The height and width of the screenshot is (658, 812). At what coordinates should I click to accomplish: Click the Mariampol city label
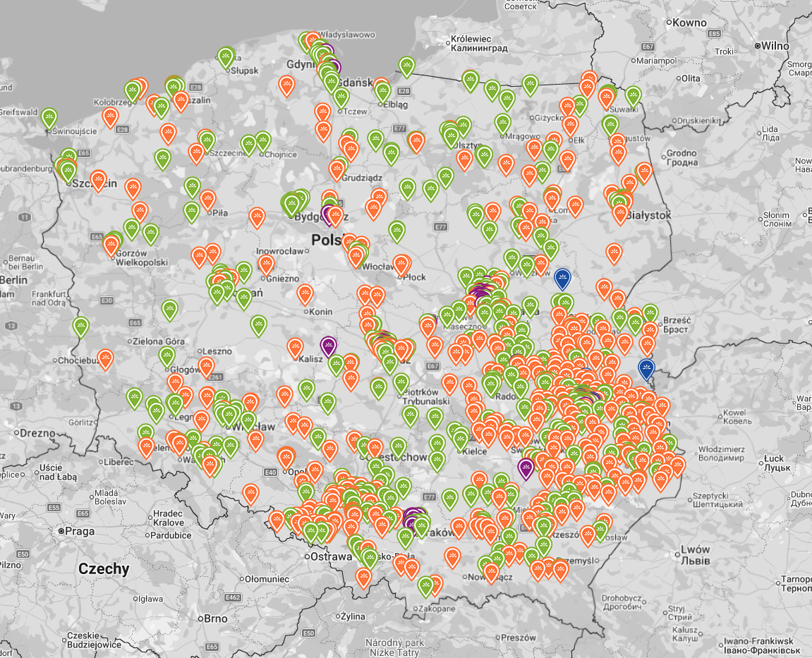656,61
